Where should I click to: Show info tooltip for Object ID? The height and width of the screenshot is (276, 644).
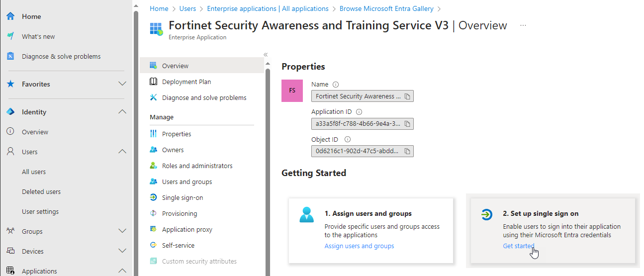[348, 140]
